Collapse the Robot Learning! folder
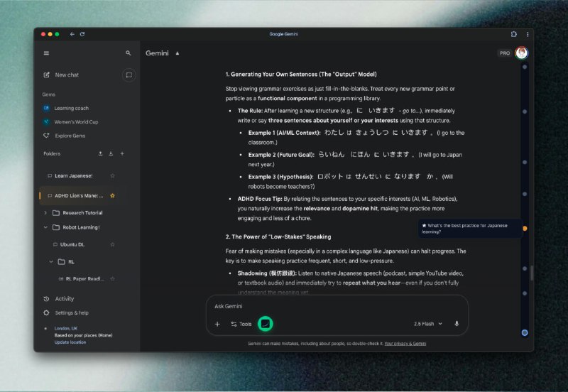Image resolution: width=568 pixels, height=392 pixels. (46, 227)
